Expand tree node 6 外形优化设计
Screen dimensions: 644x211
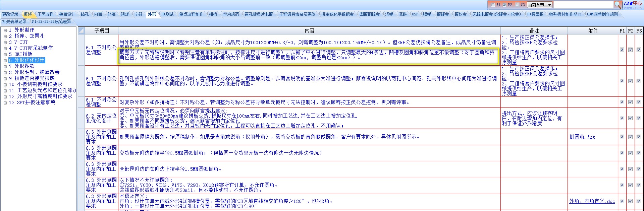pos(5,60)
